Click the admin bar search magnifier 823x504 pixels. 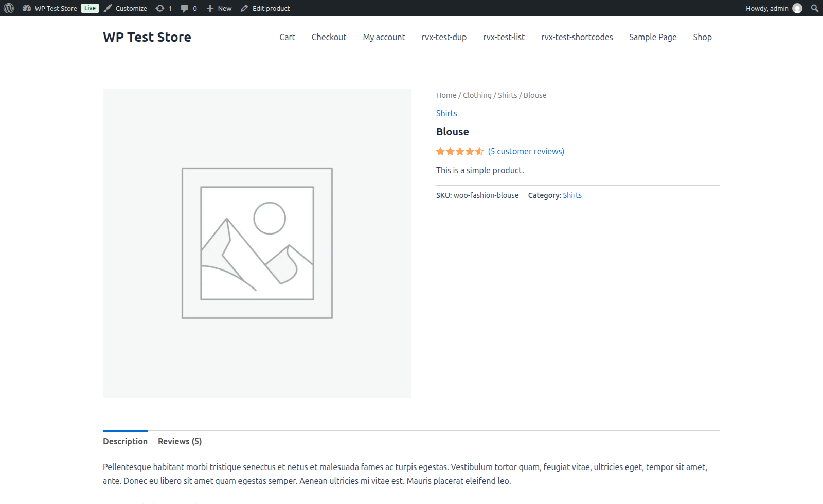(815, 8)
